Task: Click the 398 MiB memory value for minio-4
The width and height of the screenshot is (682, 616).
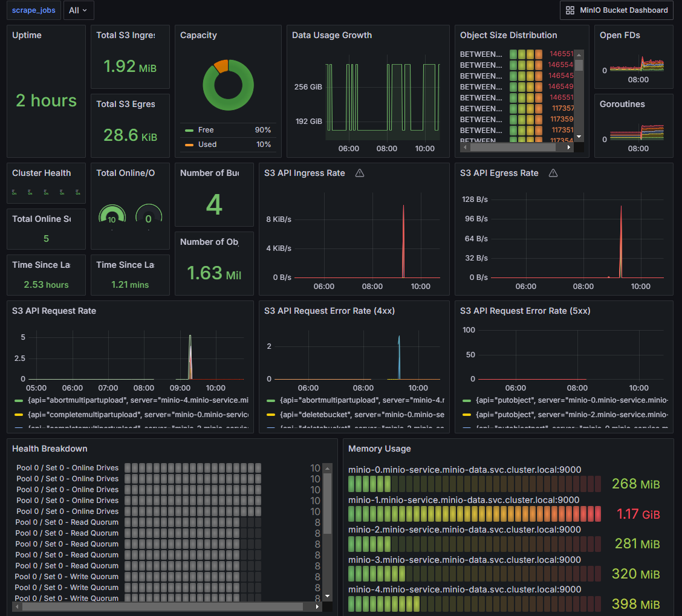Action: [636, 604]
